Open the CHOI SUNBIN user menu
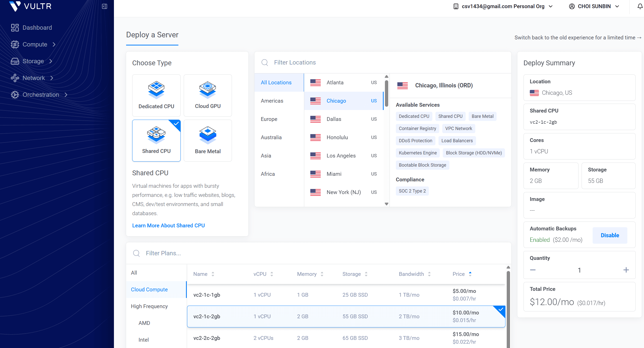This screenshot has height=348, width=644. click(x=594, y=6)
